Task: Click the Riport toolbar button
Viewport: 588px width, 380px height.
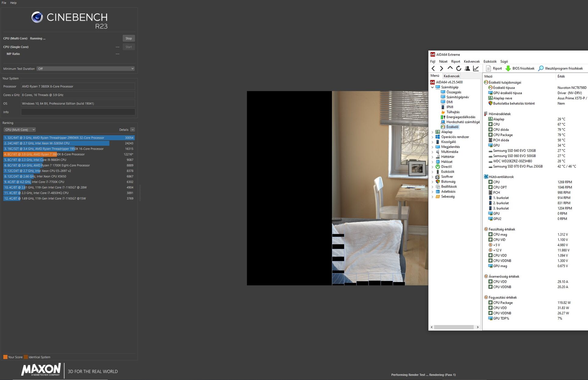Action: click(x=494, y=68)
